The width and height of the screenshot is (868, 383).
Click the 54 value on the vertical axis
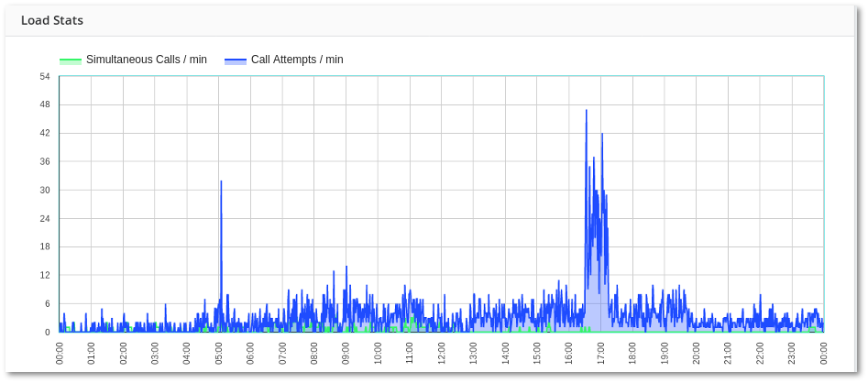45,76
